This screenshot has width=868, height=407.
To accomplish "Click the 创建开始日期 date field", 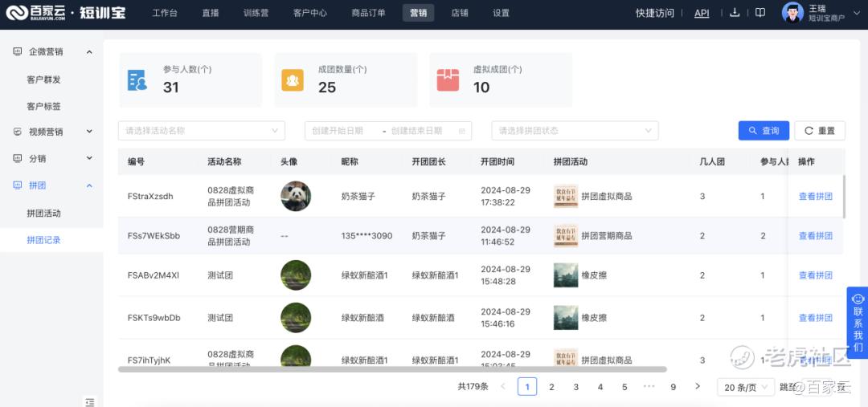I will [341, 131].
